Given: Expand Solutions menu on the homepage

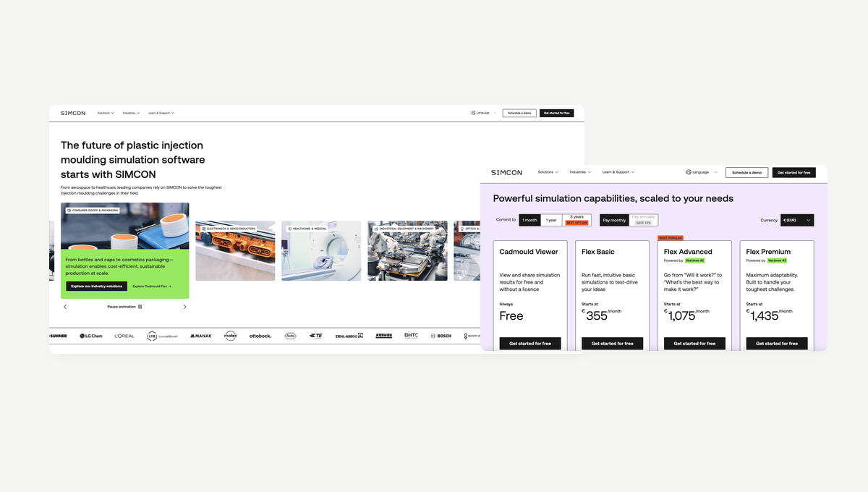Looking at the screenshot, I should (106, 113).
